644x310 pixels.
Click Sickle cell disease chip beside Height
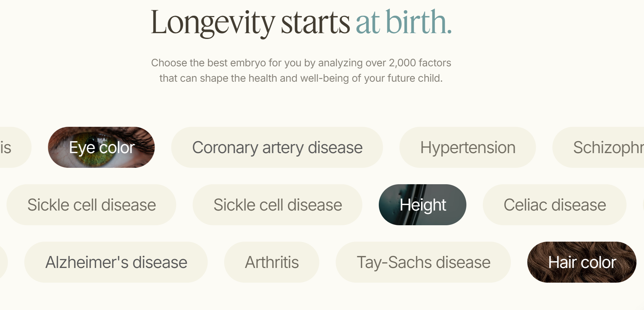click(277, 205)
